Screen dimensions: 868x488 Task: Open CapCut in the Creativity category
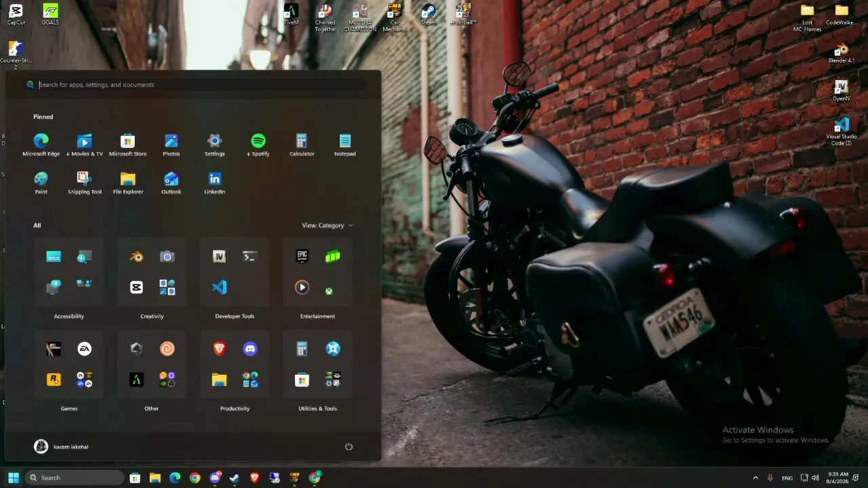coord(136,287)
